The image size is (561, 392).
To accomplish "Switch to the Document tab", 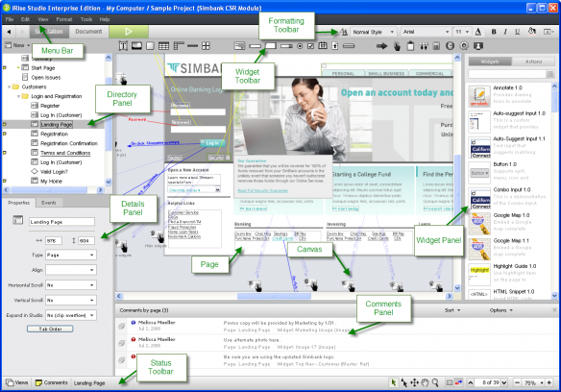I will pyautogui.click(x=88, y=32).
